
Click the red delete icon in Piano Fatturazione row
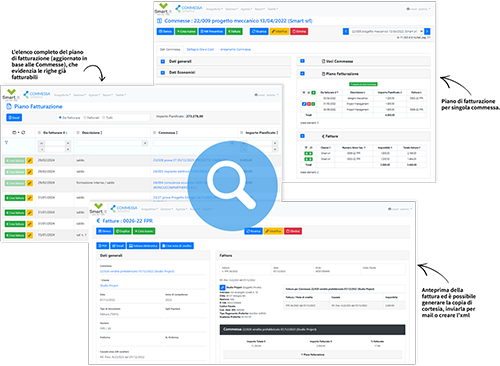[x=309, y=104]
